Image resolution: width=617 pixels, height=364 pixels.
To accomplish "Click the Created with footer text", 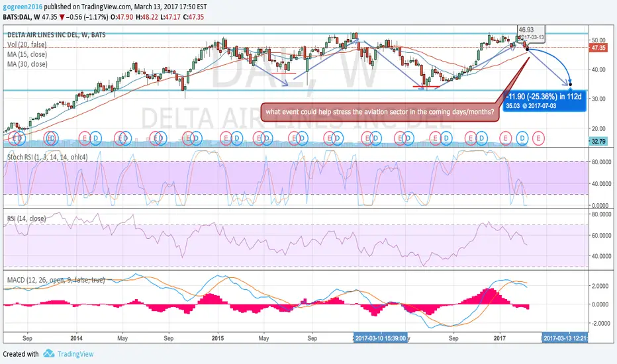I will pos(21,354).
